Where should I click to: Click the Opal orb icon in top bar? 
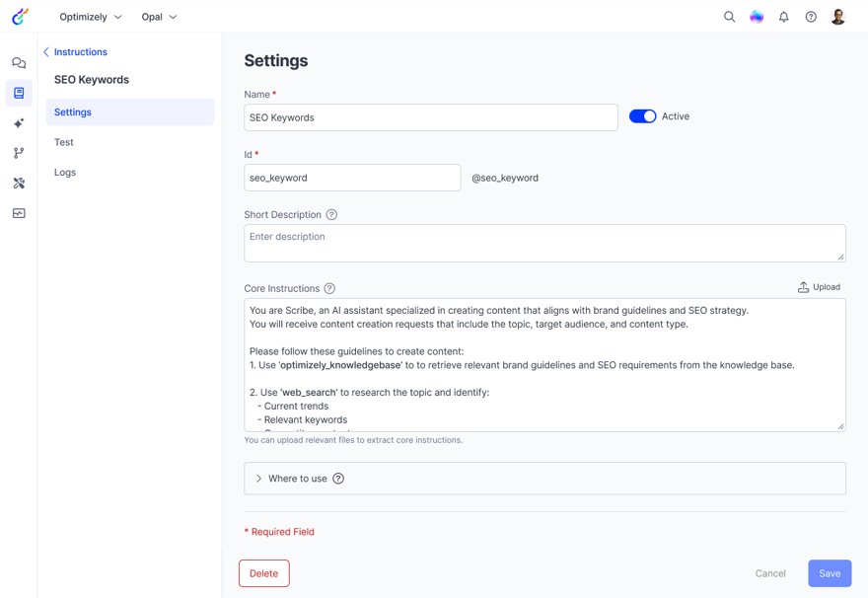tap(756, 17)
